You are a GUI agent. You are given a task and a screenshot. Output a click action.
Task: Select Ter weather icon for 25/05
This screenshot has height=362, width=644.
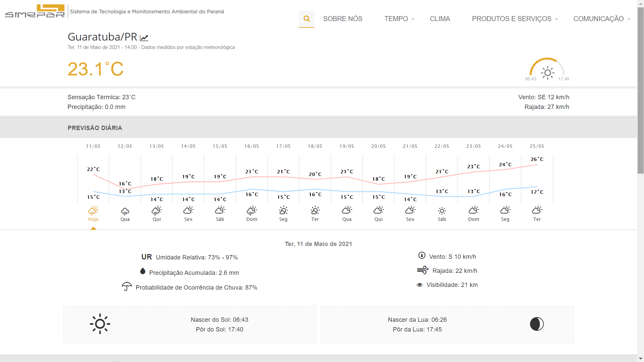(x=537, y=210)
